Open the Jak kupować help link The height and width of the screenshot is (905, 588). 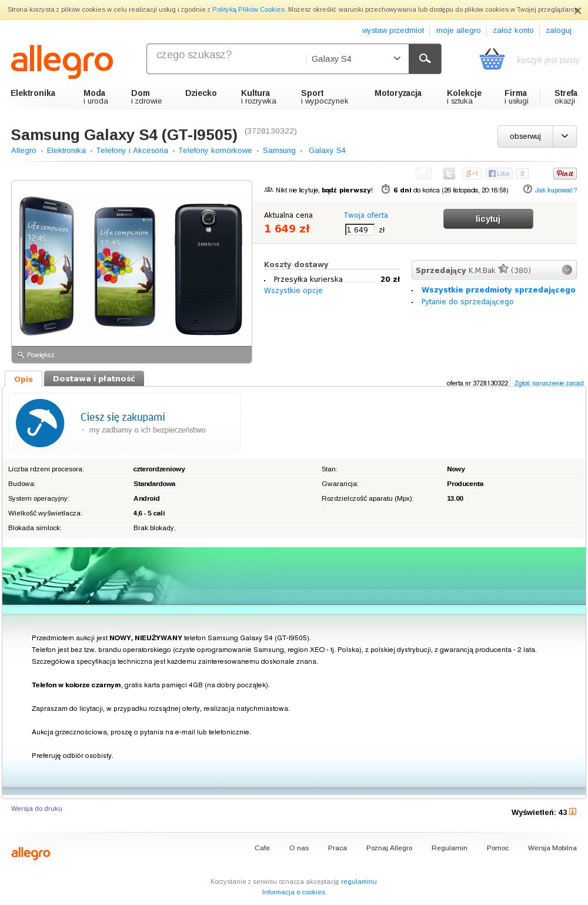pos(556,190)
